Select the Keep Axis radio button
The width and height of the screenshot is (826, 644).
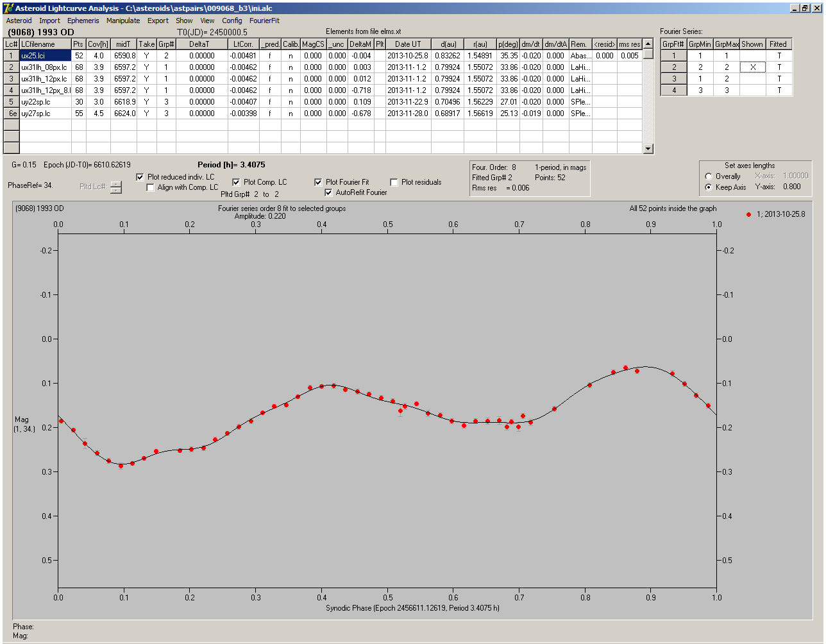[709, 187]
